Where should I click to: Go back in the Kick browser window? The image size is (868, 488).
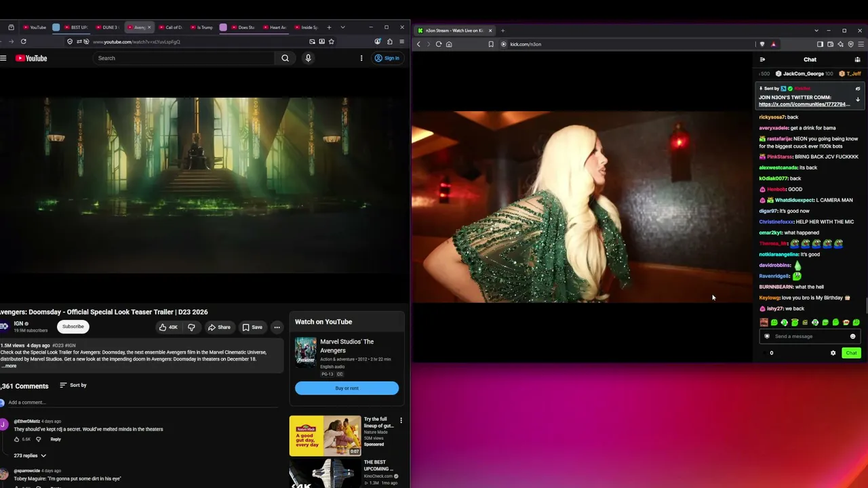tap(418, 44)
